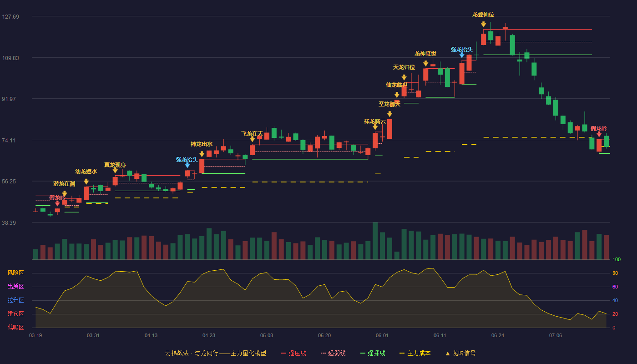Toggle the 龙吟信号 legend item
Screen dimensions: 637x364
[460, 353]
